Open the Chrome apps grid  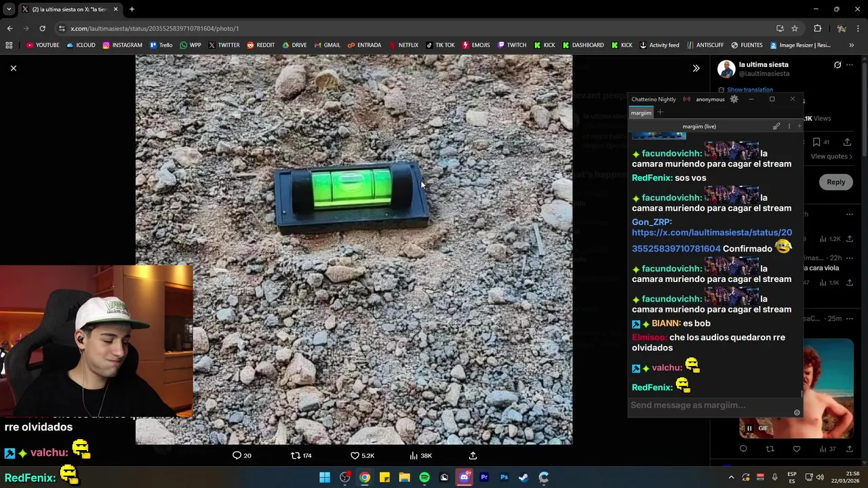click(x=9, y=45)
